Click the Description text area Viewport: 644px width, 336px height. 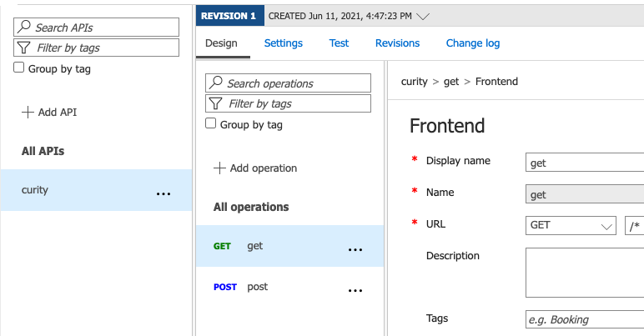(585, 273)
